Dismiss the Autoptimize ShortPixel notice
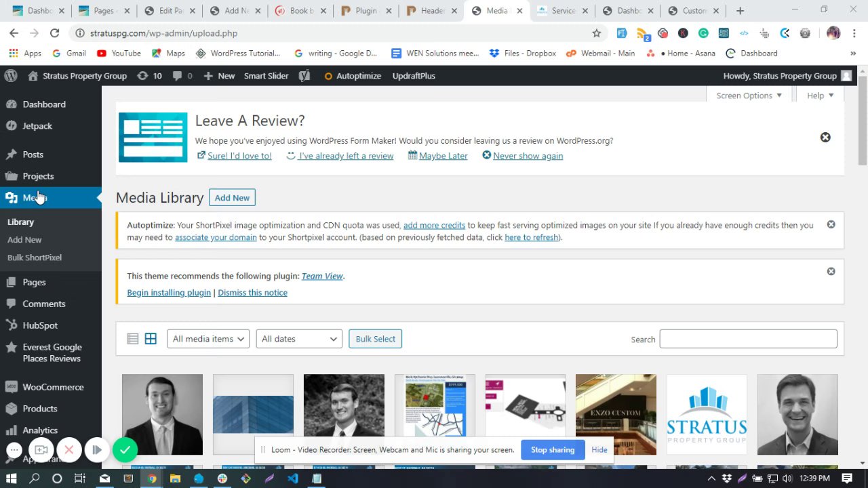 tap(831, 224)
